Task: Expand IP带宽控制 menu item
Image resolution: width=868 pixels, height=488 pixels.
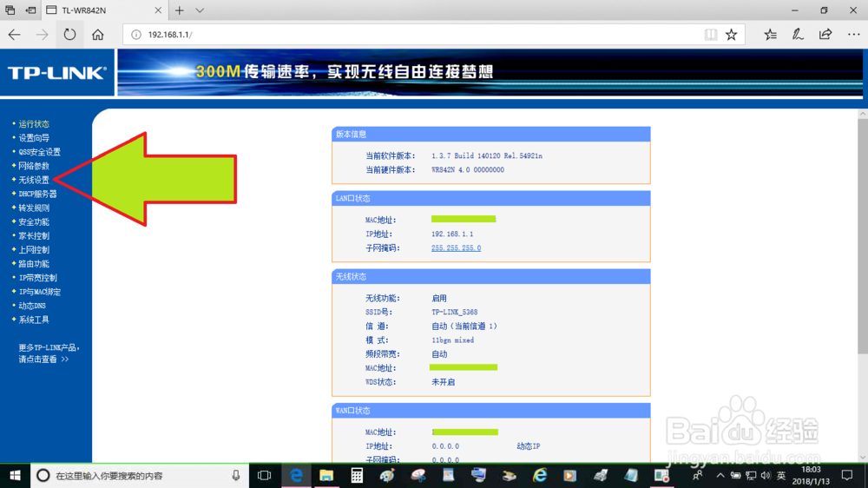Action: click(x=37, y=278)
